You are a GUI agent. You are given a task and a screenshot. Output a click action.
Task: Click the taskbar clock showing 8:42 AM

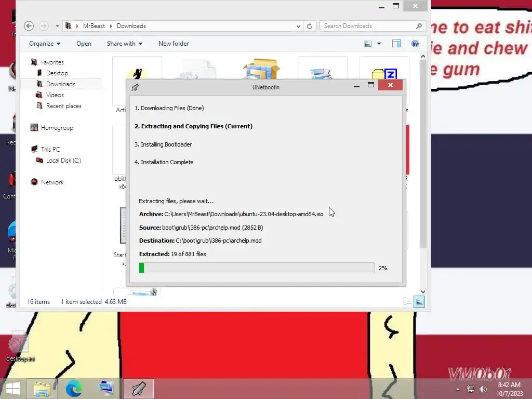pos(509,389)
